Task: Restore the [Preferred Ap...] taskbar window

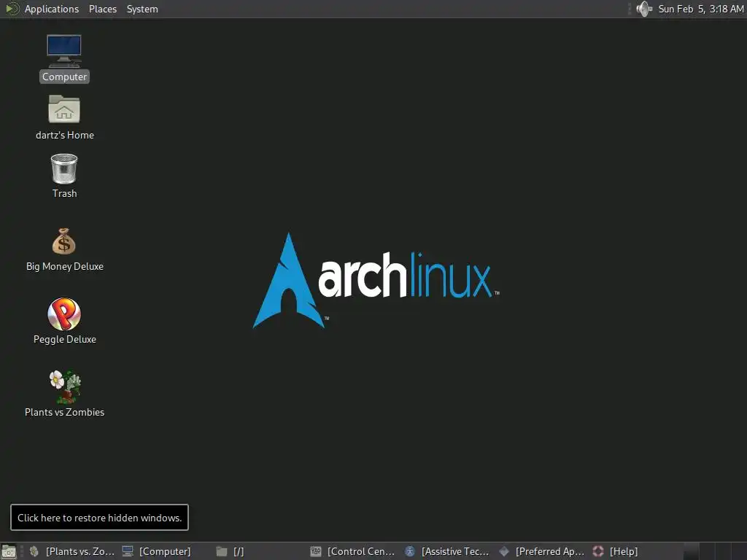Action: click(x=542, y=551)
